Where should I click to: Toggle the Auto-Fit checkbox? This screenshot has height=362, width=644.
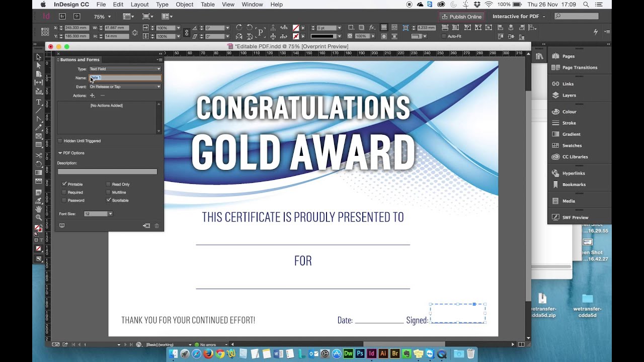444,36
